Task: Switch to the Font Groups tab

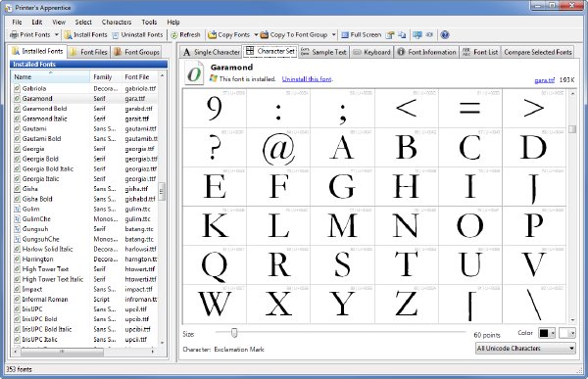Action: coord(137,52)
